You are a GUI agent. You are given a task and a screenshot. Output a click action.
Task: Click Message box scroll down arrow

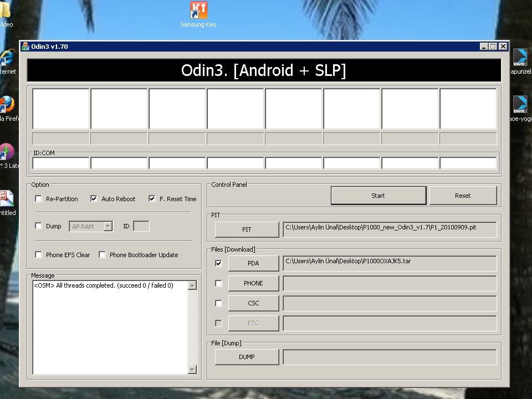pyautogui.click(x=192, y=370)
